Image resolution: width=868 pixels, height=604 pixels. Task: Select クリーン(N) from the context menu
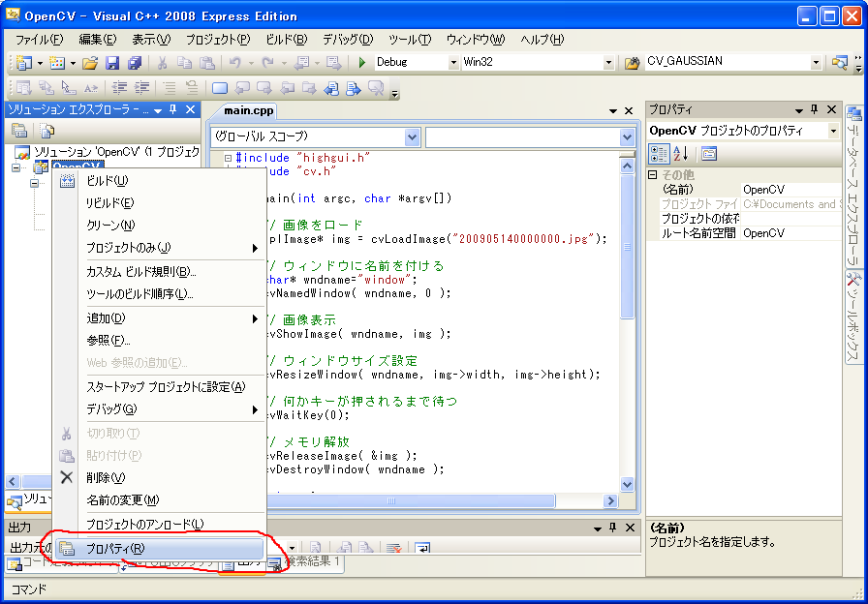pos(160,226)
